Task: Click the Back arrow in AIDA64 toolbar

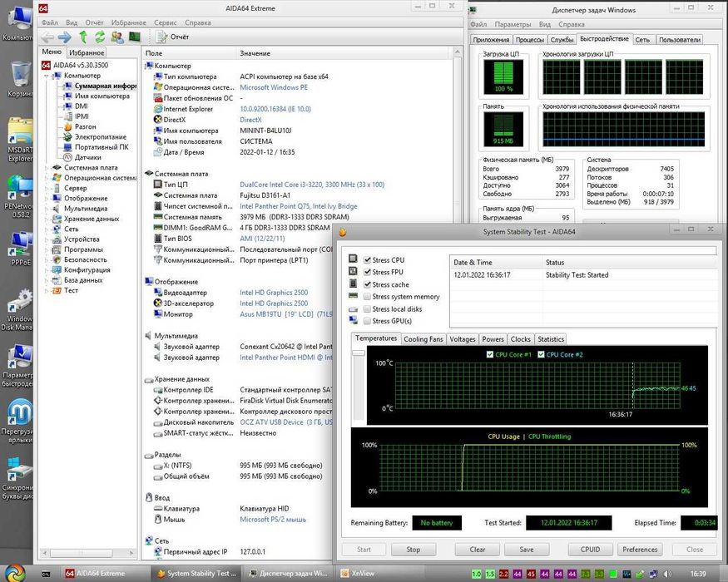Action: pyautogui.click(x=47, y=37)
